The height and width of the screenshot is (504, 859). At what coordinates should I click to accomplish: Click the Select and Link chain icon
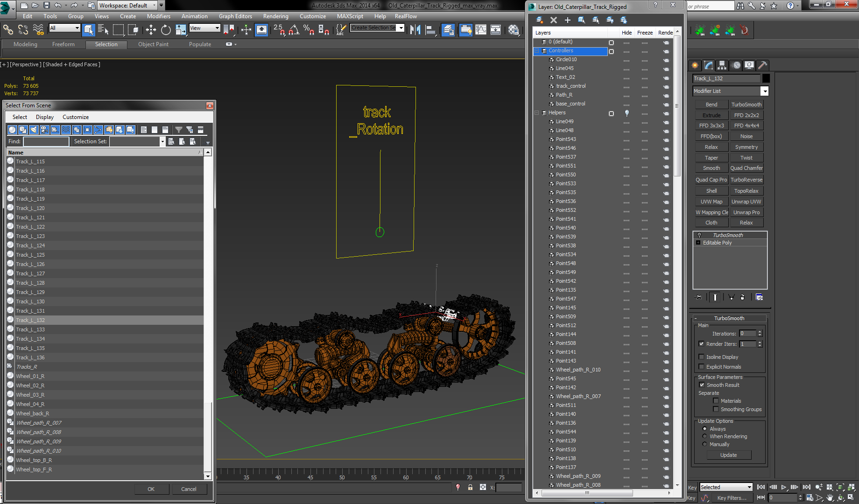(x=8, y=30)
